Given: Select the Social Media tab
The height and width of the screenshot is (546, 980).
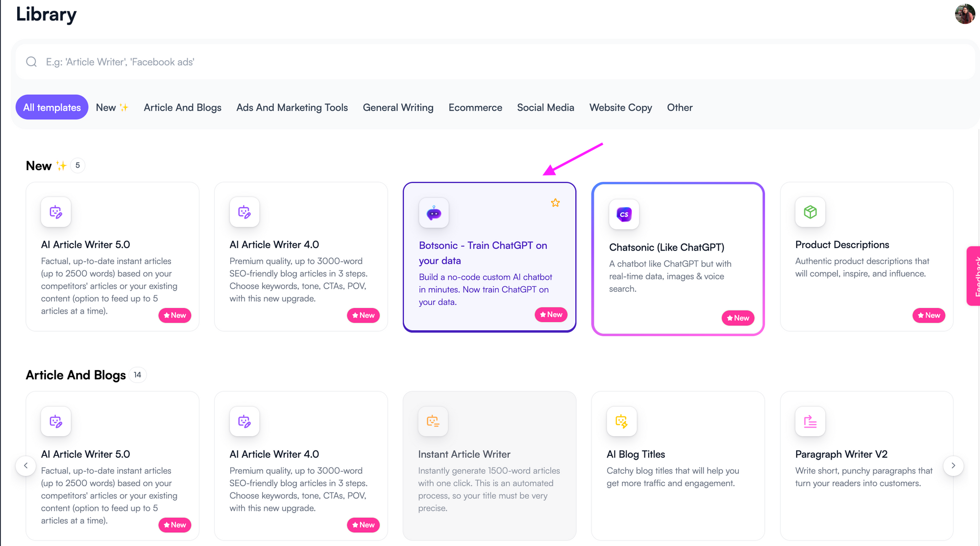Looking at the screenshot, I should (546, 107).
